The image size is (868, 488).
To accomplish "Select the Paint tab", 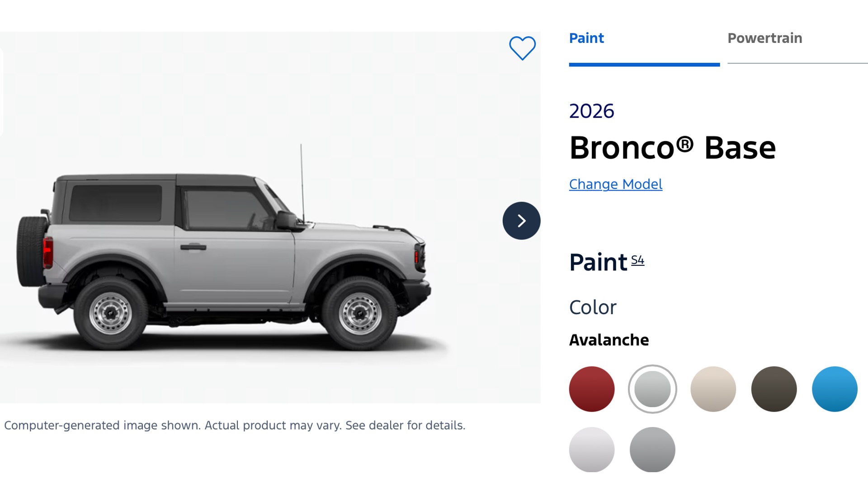I will tap(586, 38).
